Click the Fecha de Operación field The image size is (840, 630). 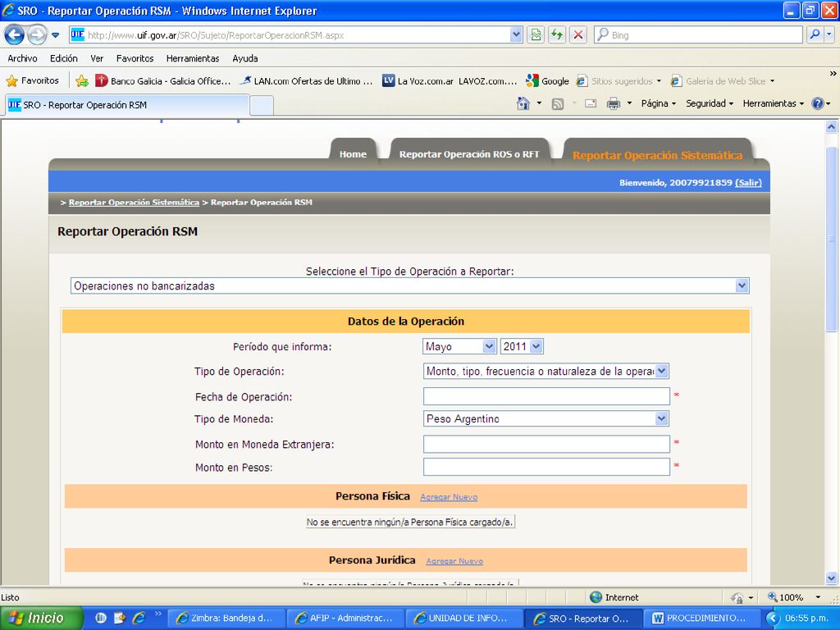[546, 396]
